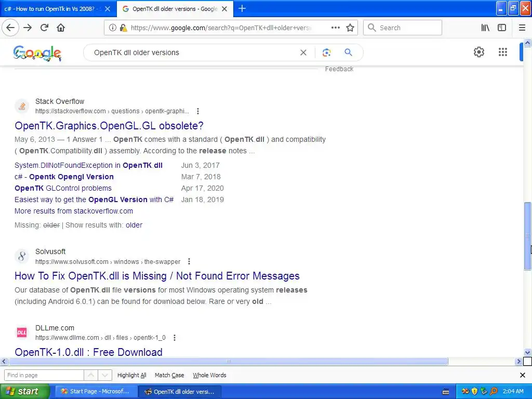Switch to 'Start Page - Microsof...' taskbar item
Screen dimensions: 532x399
click(96, 392)
